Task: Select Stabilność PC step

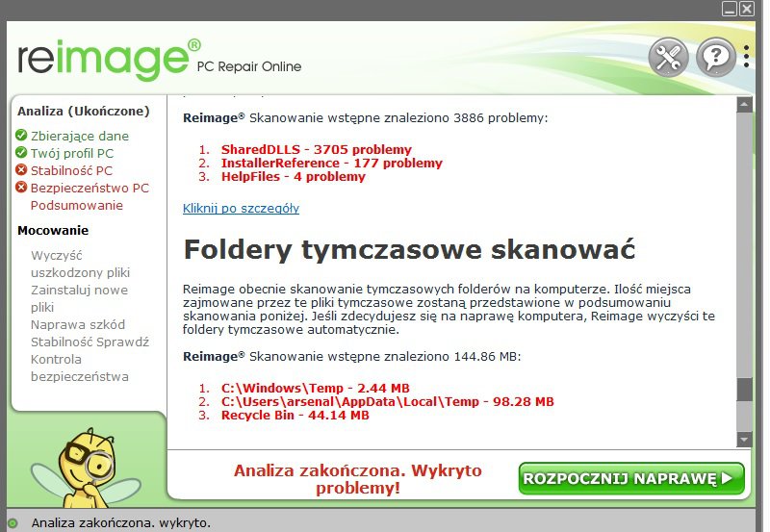Action: tap(71, 171)
